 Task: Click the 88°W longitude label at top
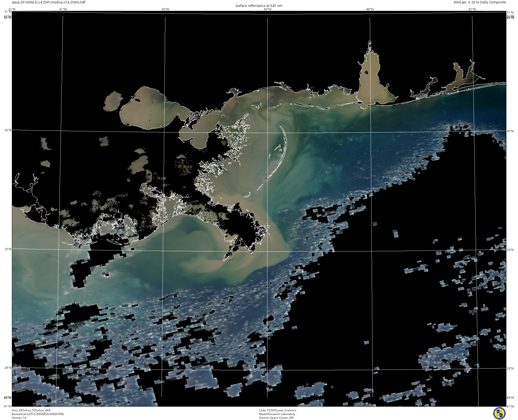click(370, 9)
